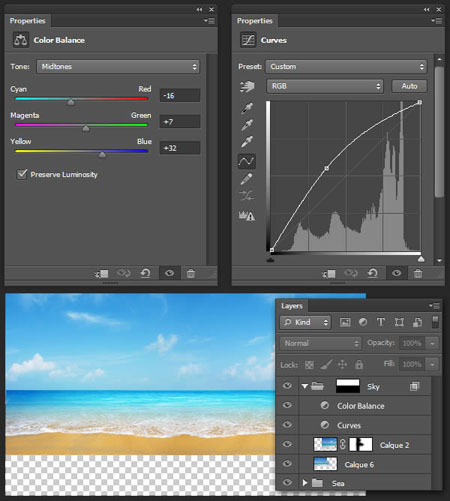Hide the Calque 2 layer
Viewport: 450px width, 501px height.
pyautogui.click(x=287, y=444)
